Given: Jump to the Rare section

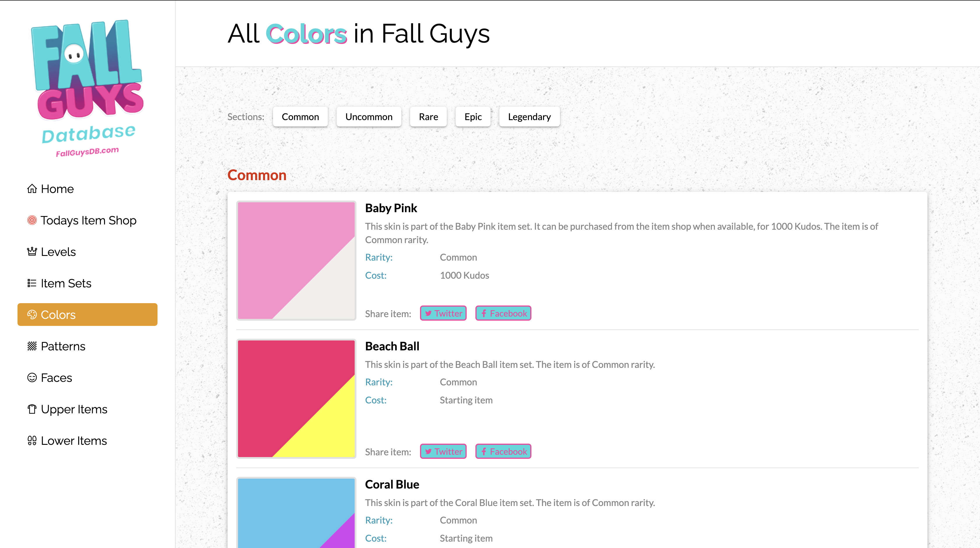Looking at the screenshot, I should point(428,117).
